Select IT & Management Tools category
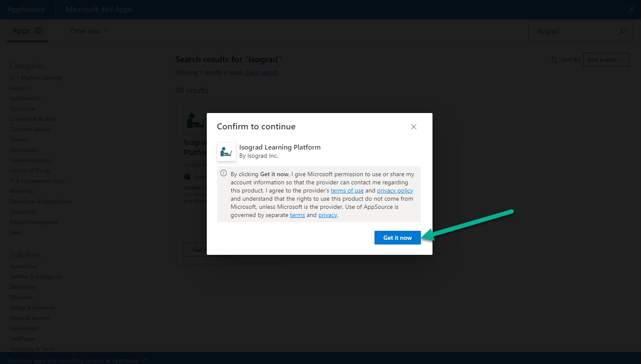The image size is (641, 364). click(x=37, y=181)
